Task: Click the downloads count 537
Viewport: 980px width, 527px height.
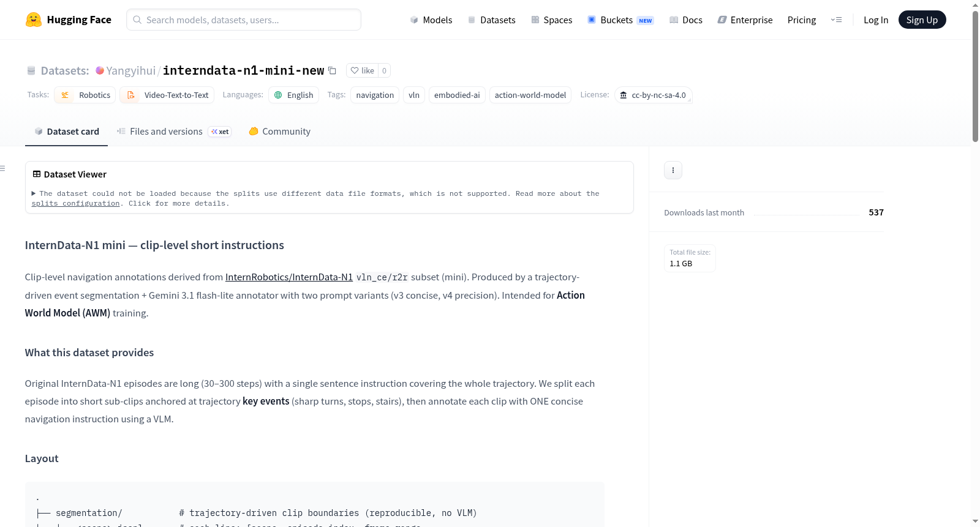Action: [x=876, y=212]
